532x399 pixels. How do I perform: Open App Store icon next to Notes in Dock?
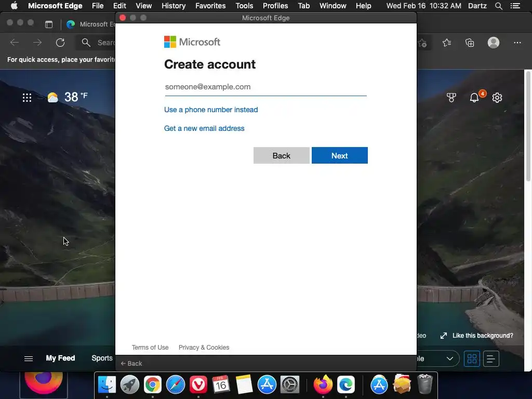(267, 384)
